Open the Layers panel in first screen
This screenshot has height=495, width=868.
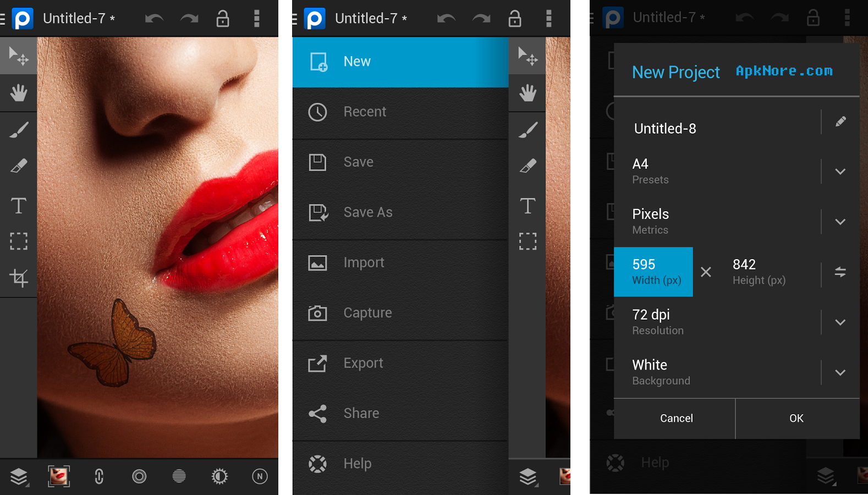click(19, 476)
